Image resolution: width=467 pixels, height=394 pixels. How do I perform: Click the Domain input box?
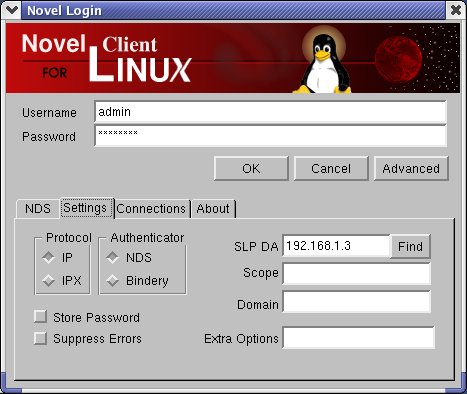pos(356,301)
